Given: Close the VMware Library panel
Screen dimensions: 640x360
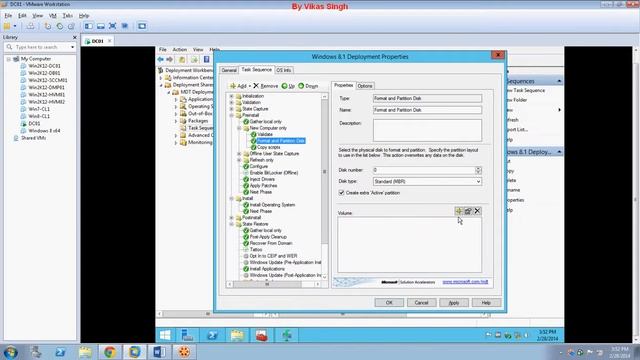Looking at the screenshot, I should pyautogui.click(x=74, y=38).
